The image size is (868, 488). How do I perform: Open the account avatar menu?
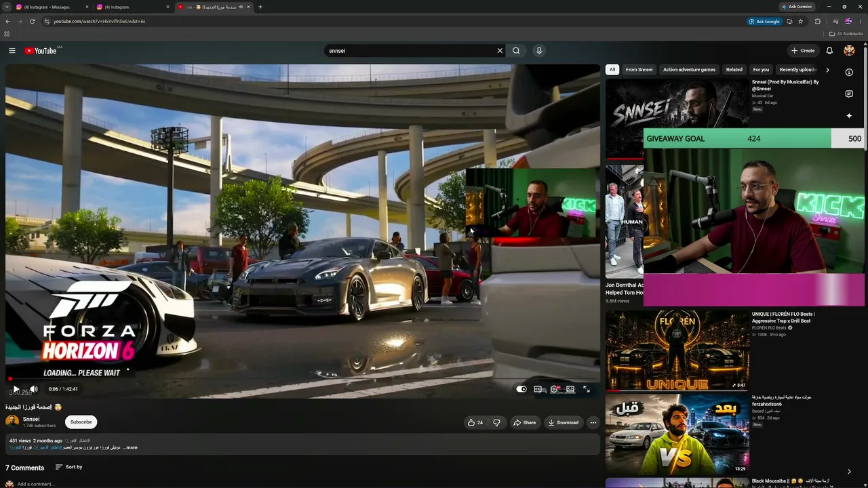pyautogui.click(x=849, y=51)
